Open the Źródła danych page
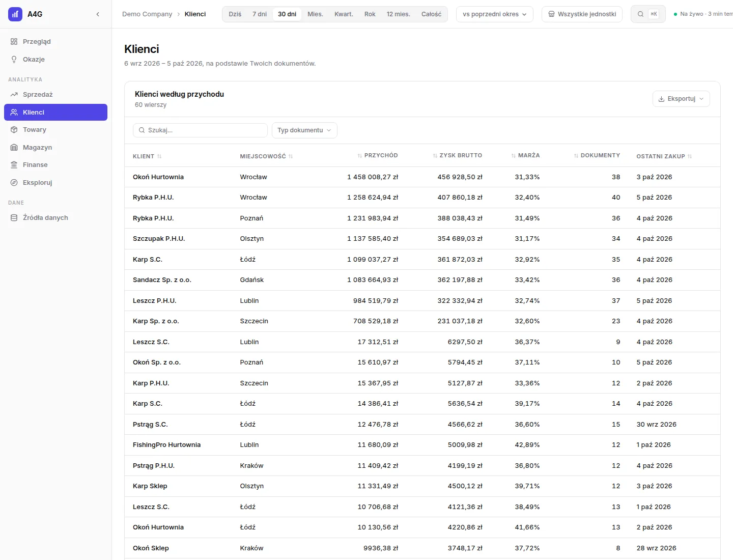 tap(55, 218)
